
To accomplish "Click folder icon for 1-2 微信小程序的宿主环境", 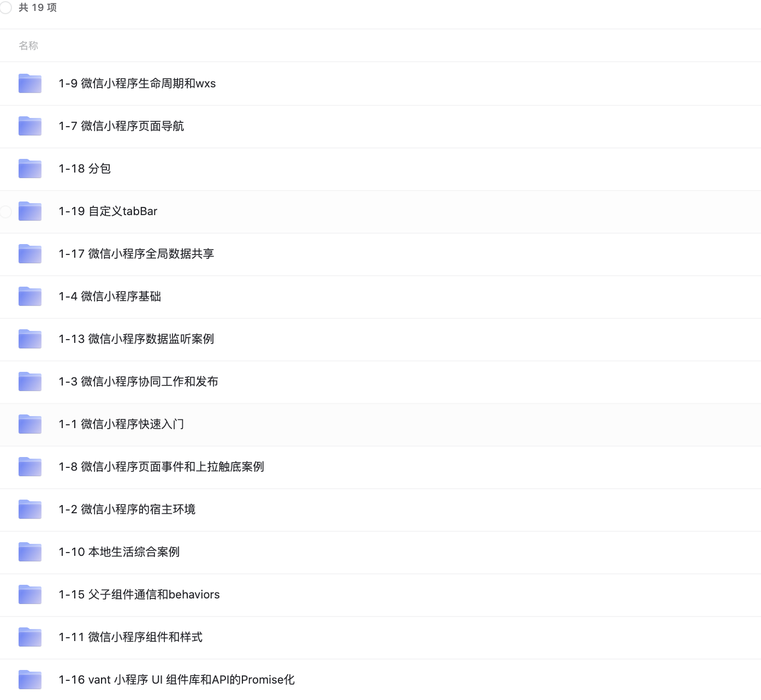I will (x=30, y=509).
